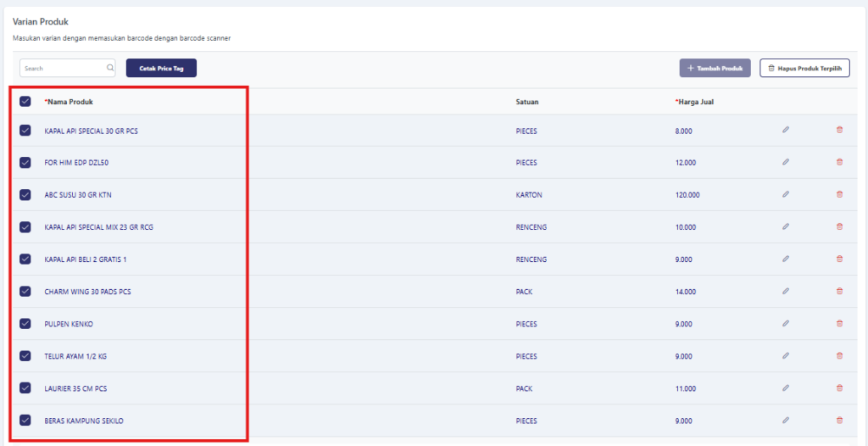Delete BERAS KAMPUNG SEKILO product
The width and height of the screenshot is (868, 446).
pos(839,420)
